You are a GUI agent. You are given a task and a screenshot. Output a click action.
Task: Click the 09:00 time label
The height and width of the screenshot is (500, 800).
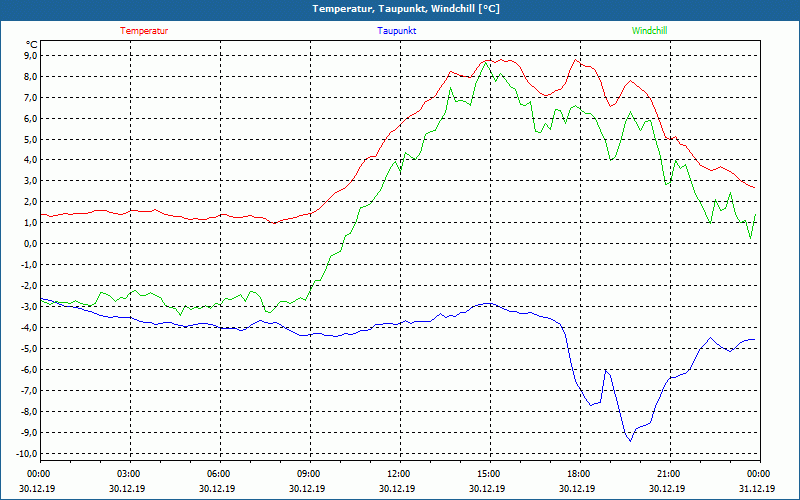(307, 474)
